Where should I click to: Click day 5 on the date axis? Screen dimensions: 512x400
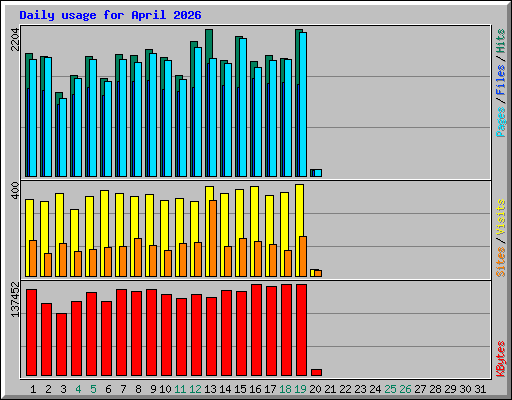(93, 389)
